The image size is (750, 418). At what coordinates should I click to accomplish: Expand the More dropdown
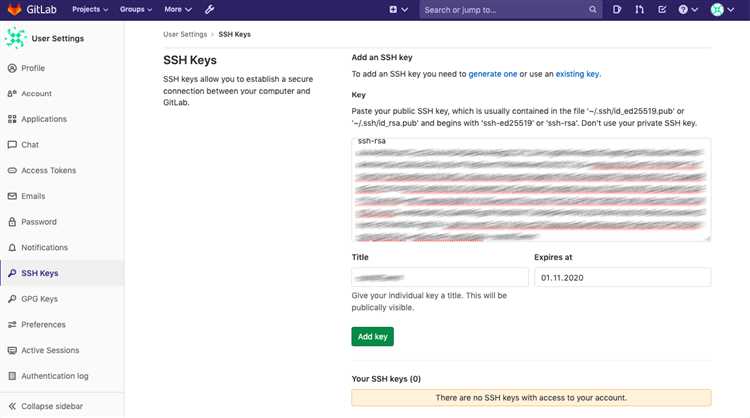point(177,9)
